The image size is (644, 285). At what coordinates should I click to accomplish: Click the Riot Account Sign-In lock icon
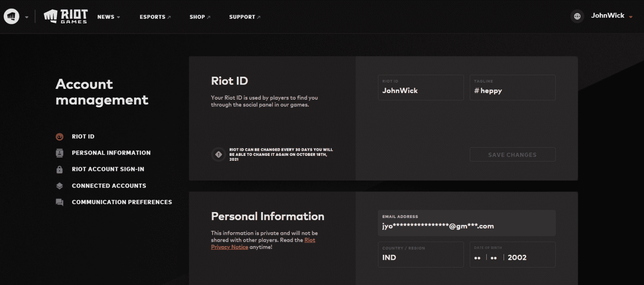pos(60,169)
